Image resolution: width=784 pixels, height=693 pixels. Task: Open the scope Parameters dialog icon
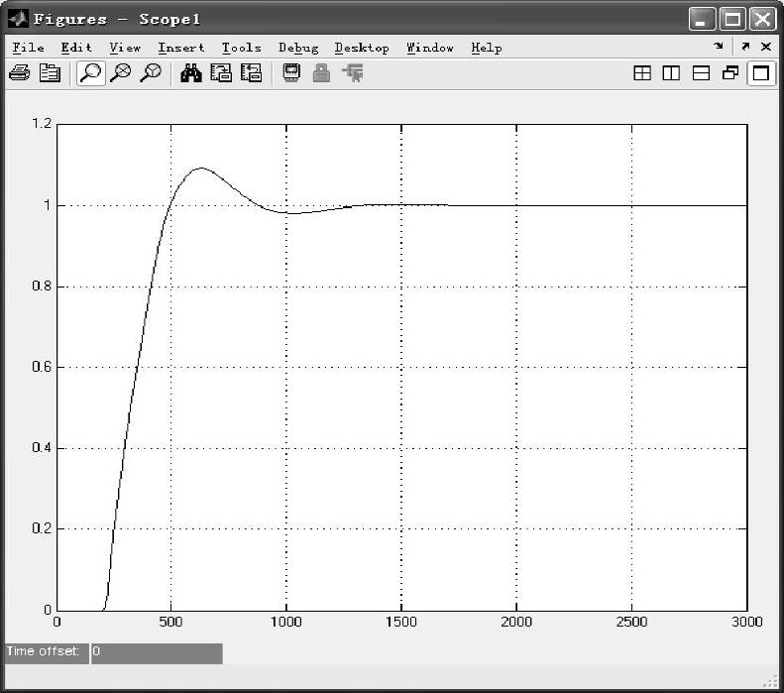(x=49, y=73)
